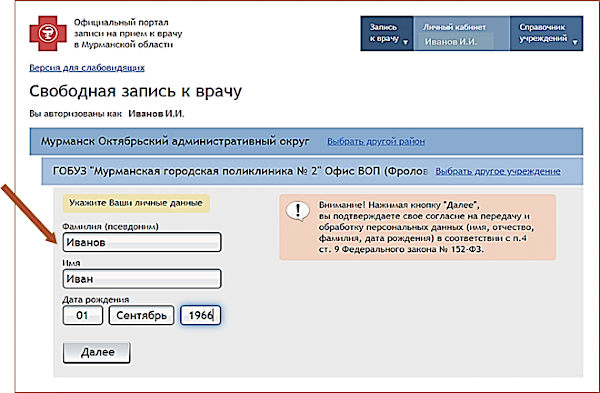The height and width of the screenshot is (393, 600).
Task: Click the exclamation warning speech bubble icon
Action: 298,211
